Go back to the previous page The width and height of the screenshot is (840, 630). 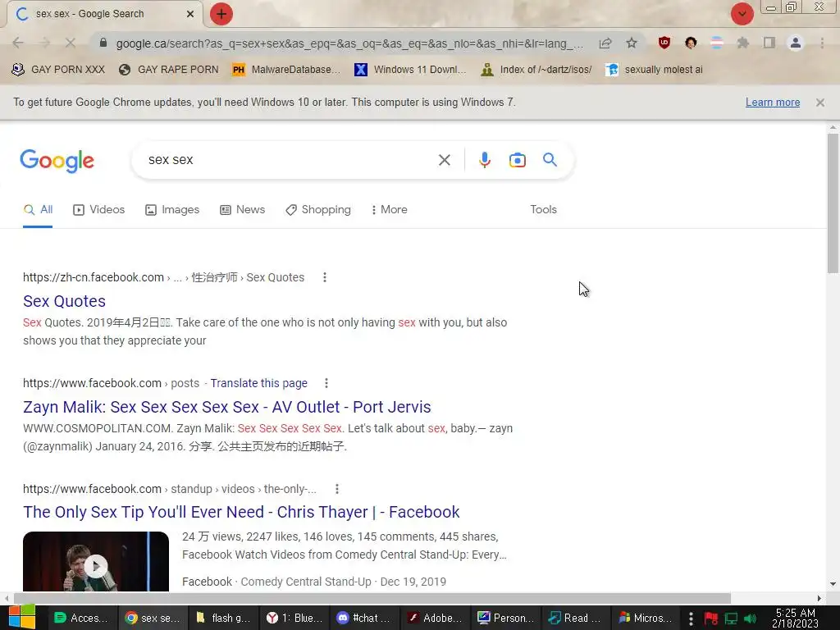(x=18, y=43)
